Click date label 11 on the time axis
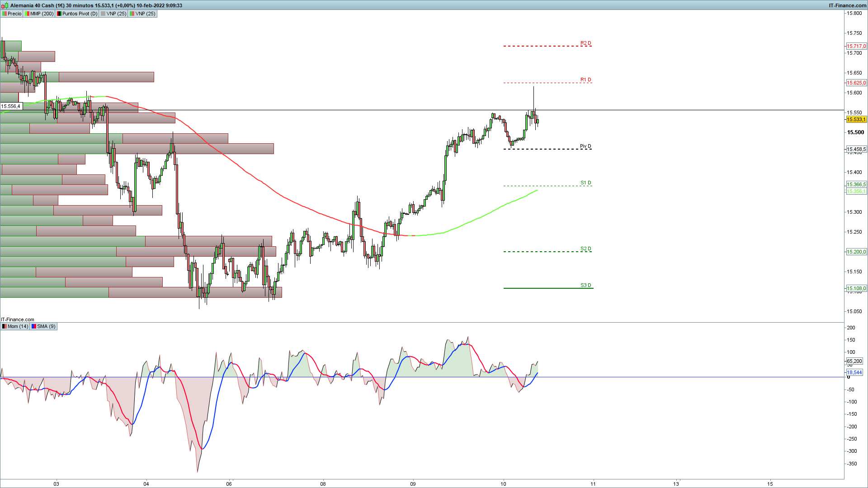 point(593,484)
